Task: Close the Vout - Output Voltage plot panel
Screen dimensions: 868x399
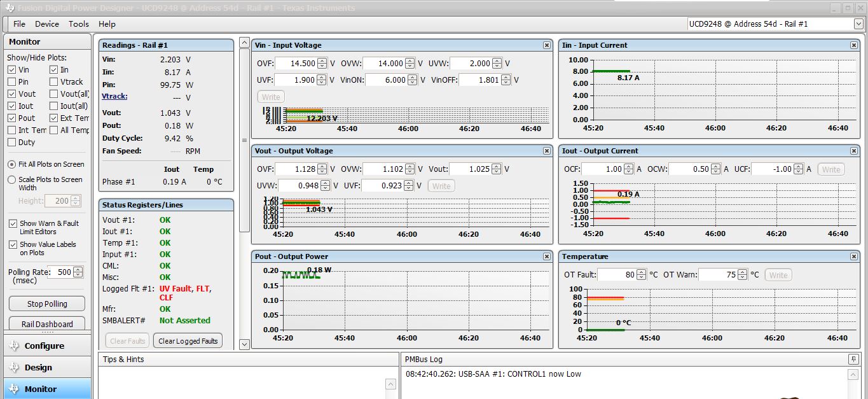Action: pyautogui.click(x=546, y=151)
